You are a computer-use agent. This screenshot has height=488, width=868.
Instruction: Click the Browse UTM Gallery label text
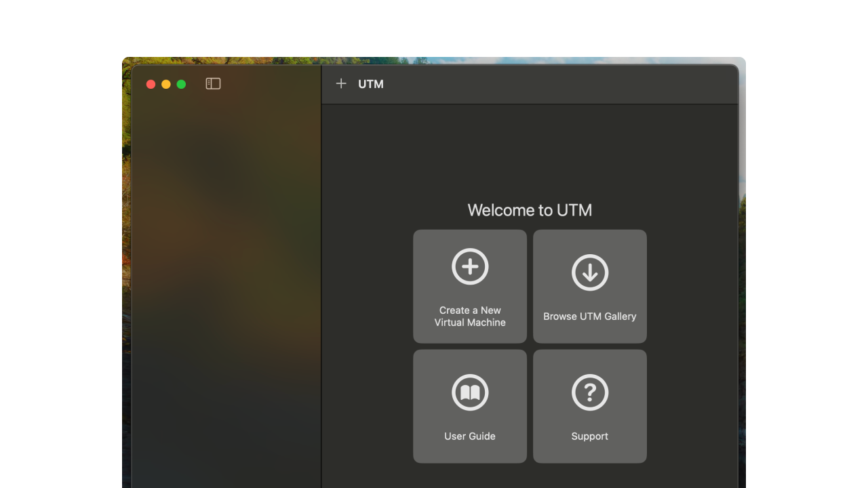(x=589, y=316)
